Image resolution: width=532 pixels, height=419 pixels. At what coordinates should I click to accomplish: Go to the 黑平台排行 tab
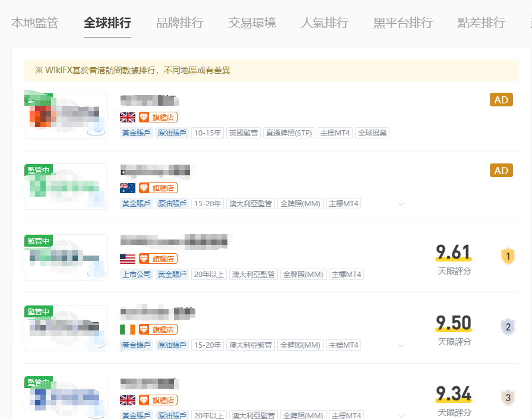point(403,23)
